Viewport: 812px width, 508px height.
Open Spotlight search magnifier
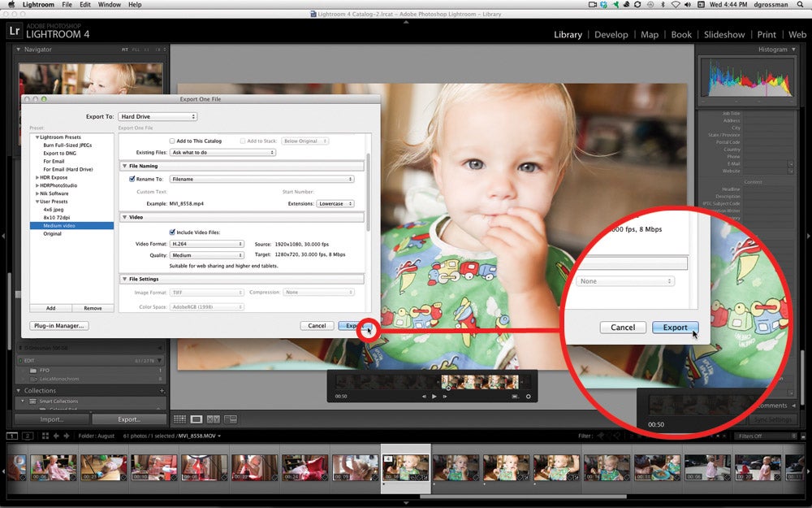point(801,5)
